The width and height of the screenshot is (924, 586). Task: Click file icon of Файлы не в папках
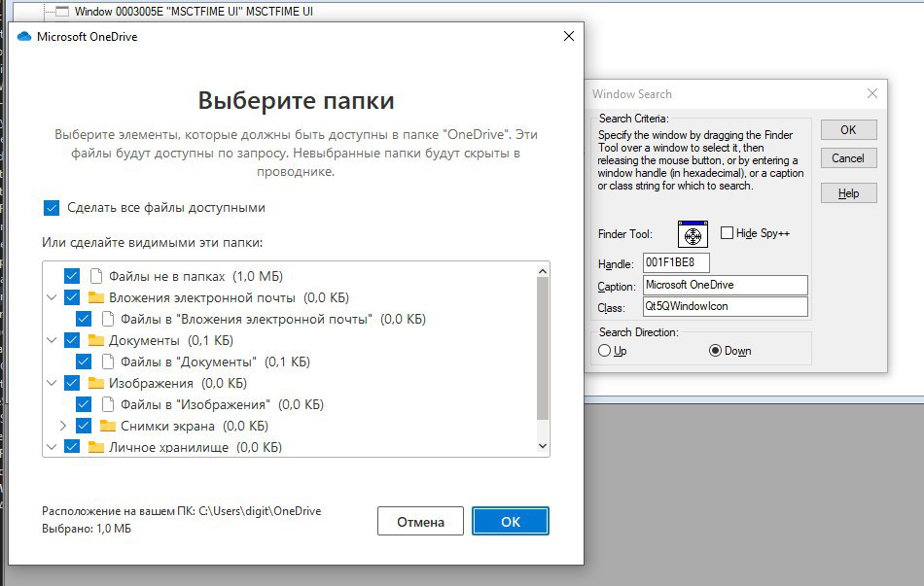(x=96, y=276)
